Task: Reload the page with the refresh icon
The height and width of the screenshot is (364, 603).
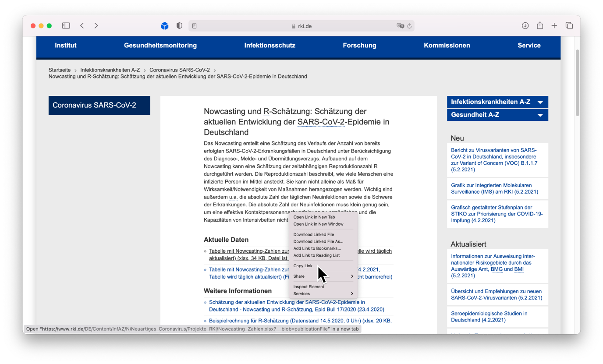Action: pos(409,26)
